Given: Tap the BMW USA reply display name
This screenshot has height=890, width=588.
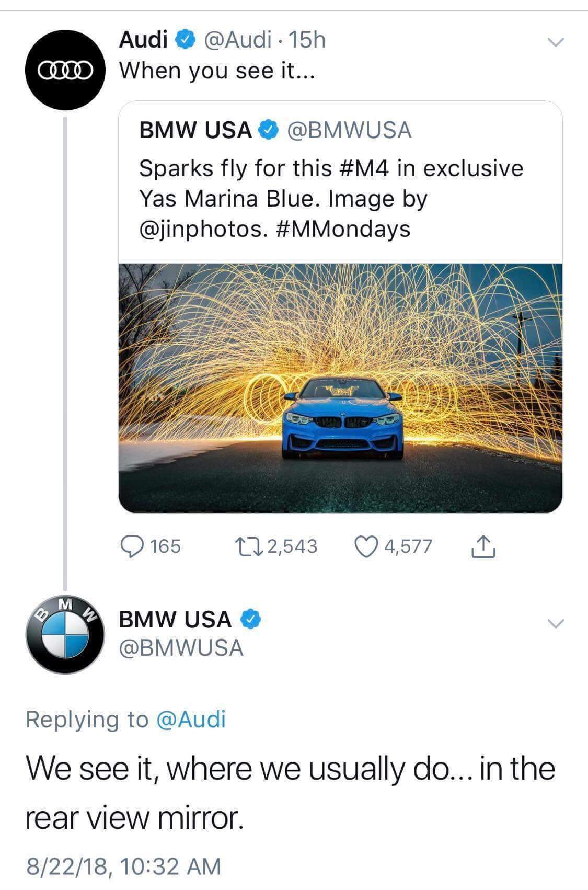Looking at the screenshot, I should pos(176,620).
